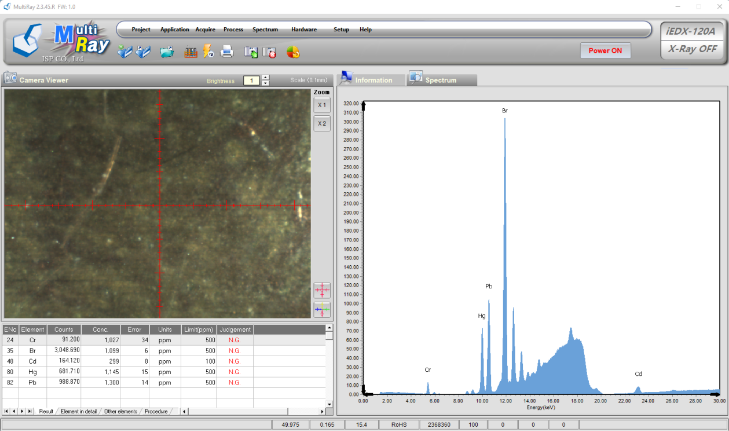This screenshot has width=729, height=431.
Task: Open the Spectrum menu
Action: 265,29
